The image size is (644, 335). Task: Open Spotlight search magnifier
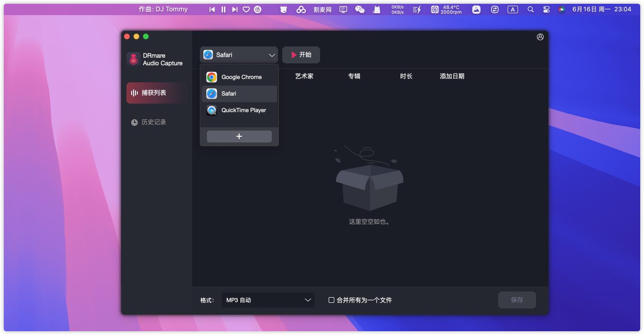(x=531, y=9)
